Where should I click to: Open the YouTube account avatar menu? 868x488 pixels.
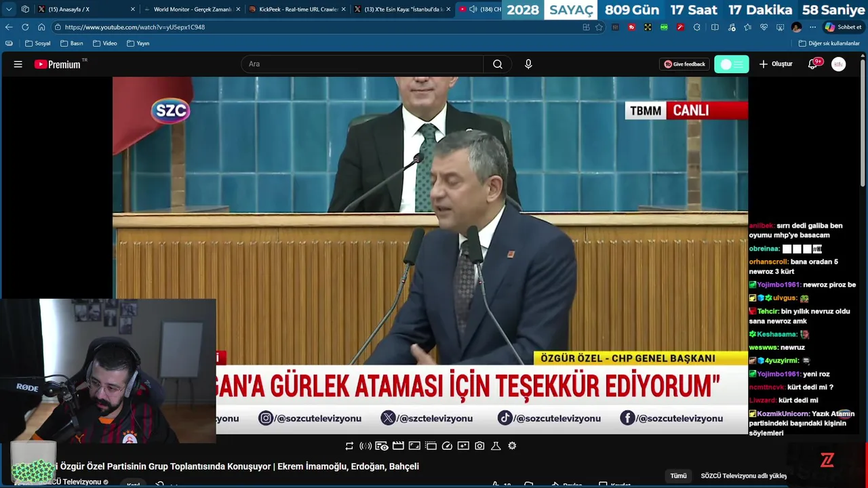pyautogui.click(x=839, y=64)
